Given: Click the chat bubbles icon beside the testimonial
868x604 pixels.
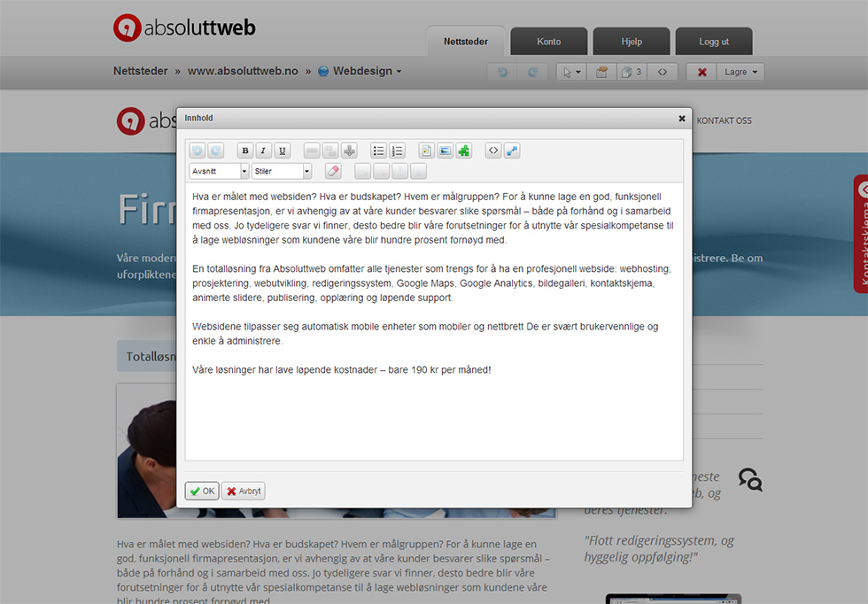Looking at the screenshot, I should tap(751, 479).
